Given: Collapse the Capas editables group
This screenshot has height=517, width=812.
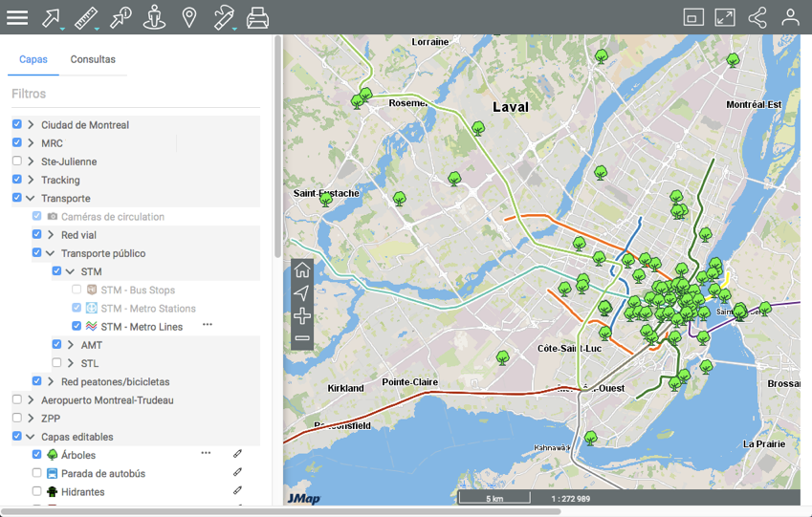Looking at the screenshot, I should [31, 437].
